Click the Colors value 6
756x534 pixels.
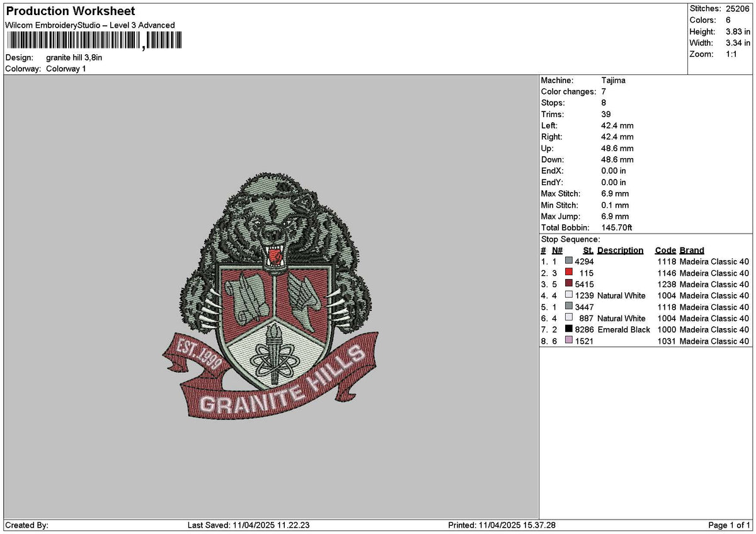point(728,20)
